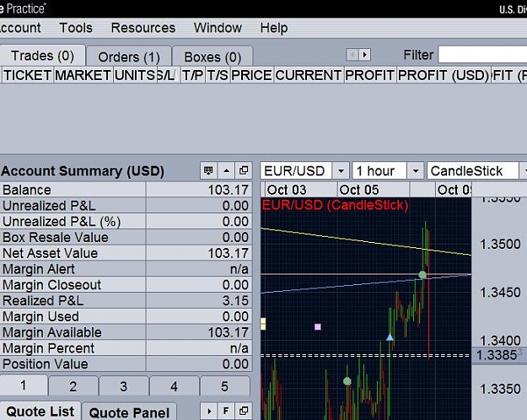The image size is (527, 420).
Task: Click the EUR/USD (CandleStick) chart legend
Action: pos(335,205)
